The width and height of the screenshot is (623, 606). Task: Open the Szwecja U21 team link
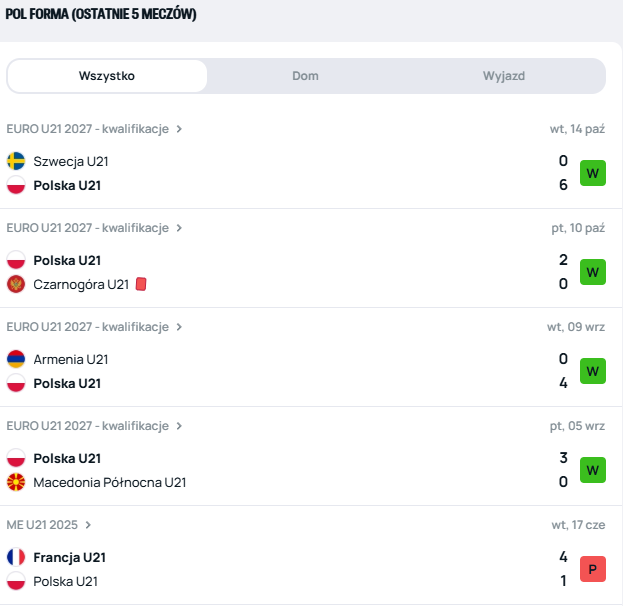[71, 161]
